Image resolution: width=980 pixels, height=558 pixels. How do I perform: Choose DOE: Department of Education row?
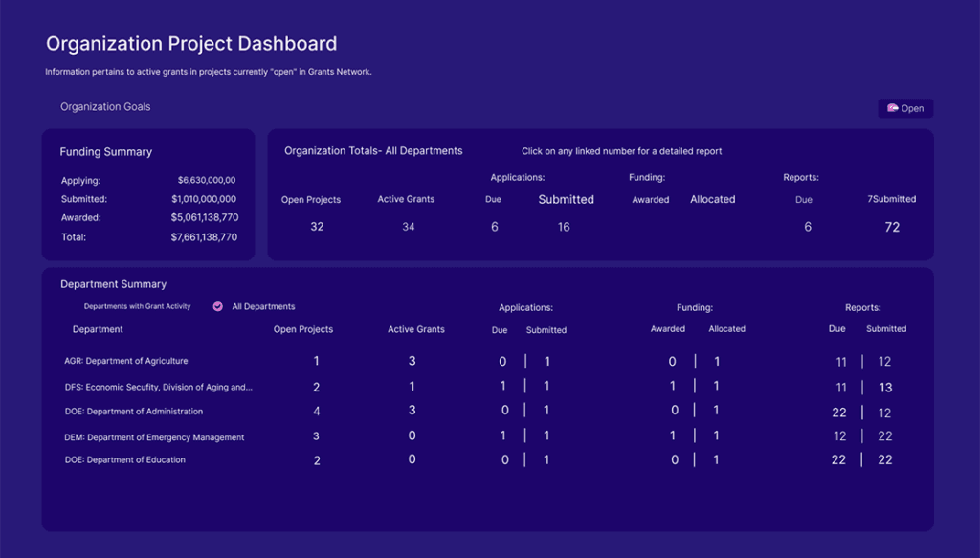(x=124, y=459)
